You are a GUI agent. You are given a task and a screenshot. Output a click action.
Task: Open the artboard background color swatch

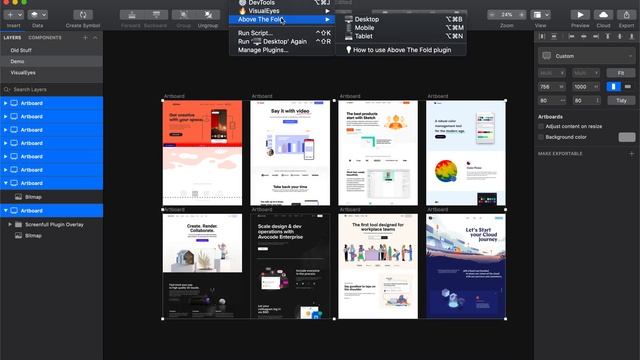point(627,137)
